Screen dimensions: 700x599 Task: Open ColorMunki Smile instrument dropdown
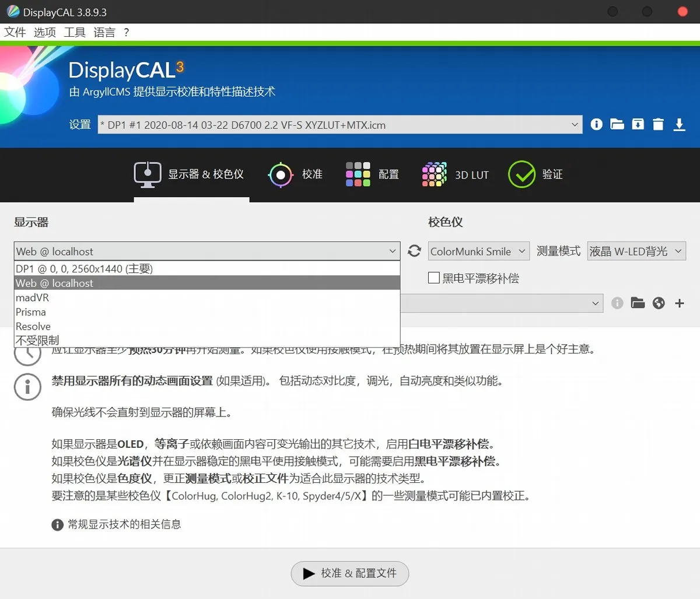479,251
